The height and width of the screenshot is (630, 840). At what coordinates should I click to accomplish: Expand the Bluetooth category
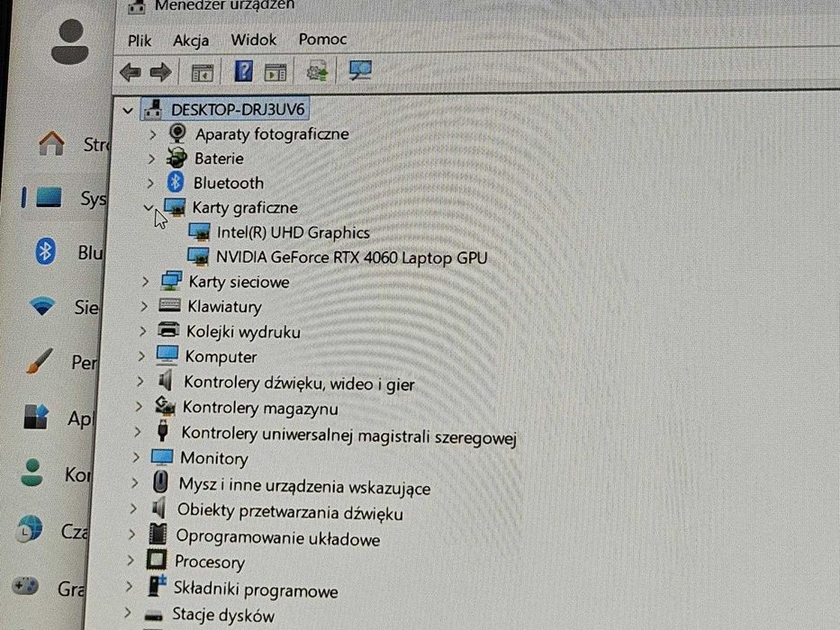pos(150,184)
